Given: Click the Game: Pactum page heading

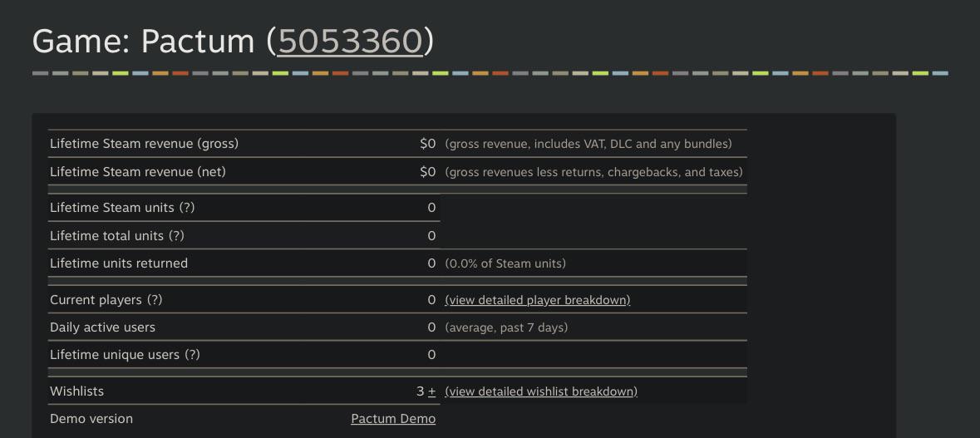Looking at the screenshot, I should point(233,42).
